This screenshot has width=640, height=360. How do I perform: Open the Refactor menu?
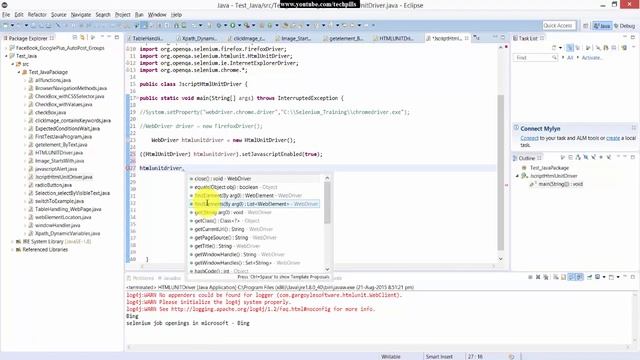point(37,15)
